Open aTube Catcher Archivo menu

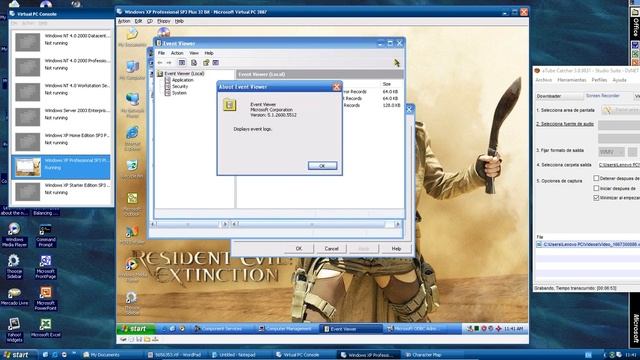[x=543, y=80]
